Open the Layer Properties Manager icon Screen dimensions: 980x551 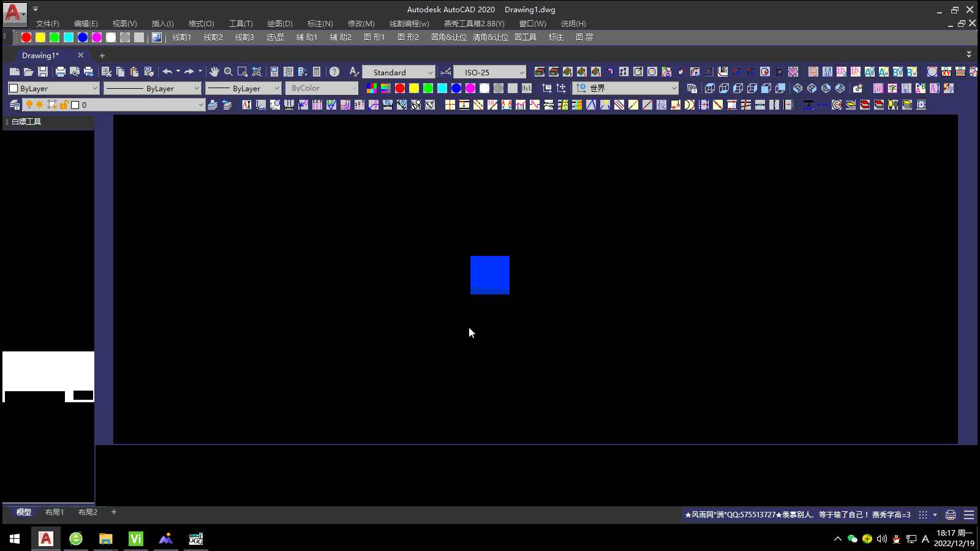(15, 105)
